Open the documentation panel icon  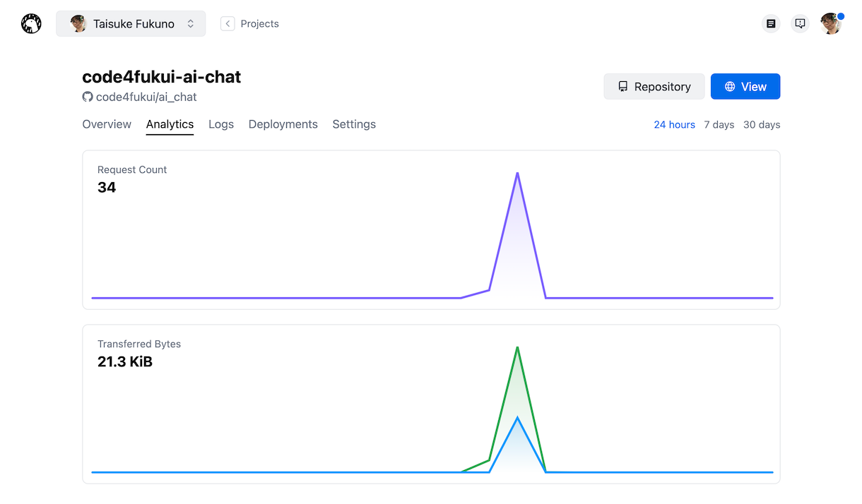click(x=771, y=23)
